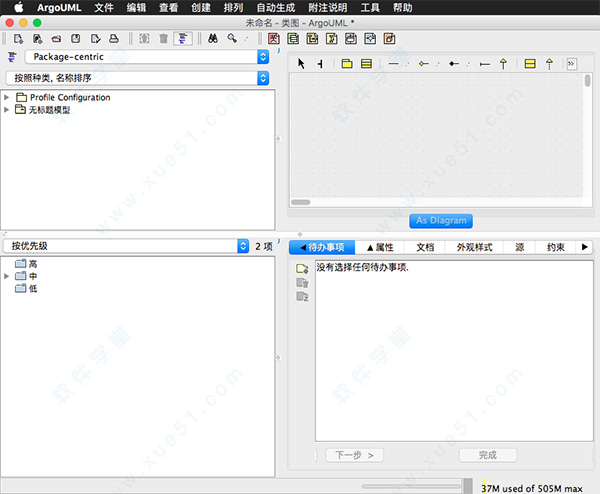Expand the 无标题模型 tree node
This screenshot has width=600, height=494.
[x=7, y=110]
